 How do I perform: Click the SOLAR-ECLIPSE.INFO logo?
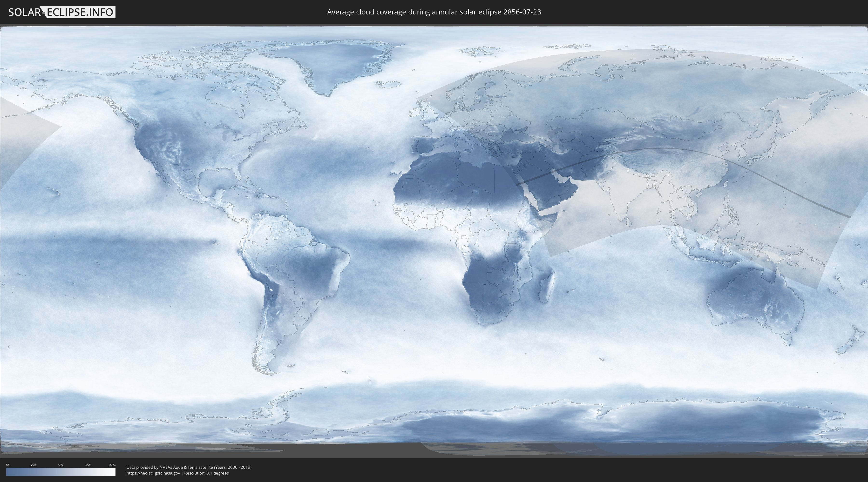pos(62,12)
